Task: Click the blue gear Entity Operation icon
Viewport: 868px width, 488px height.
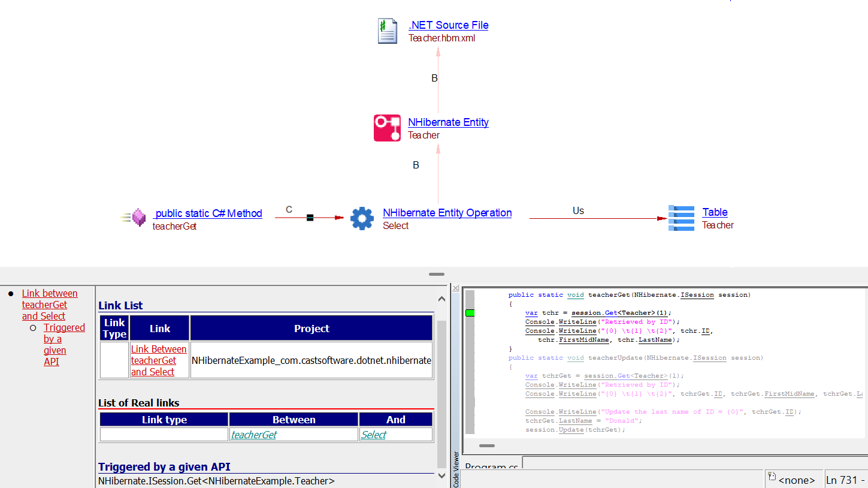Action: (x=362, y=219)
